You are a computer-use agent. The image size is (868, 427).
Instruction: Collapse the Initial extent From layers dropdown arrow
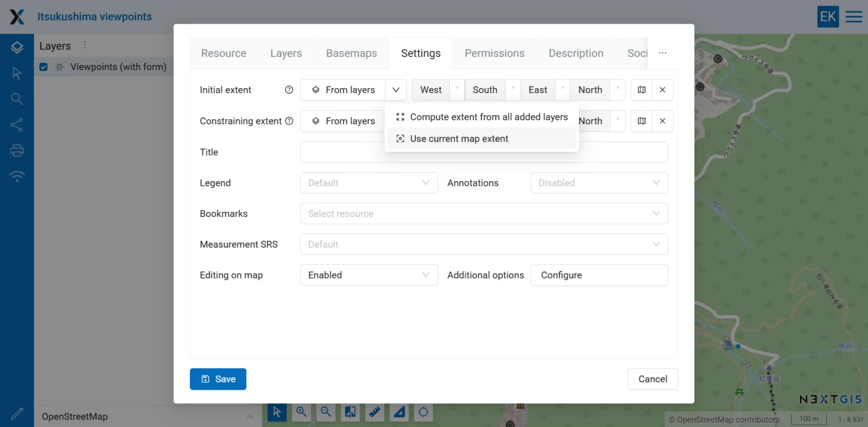pos(396,90)
